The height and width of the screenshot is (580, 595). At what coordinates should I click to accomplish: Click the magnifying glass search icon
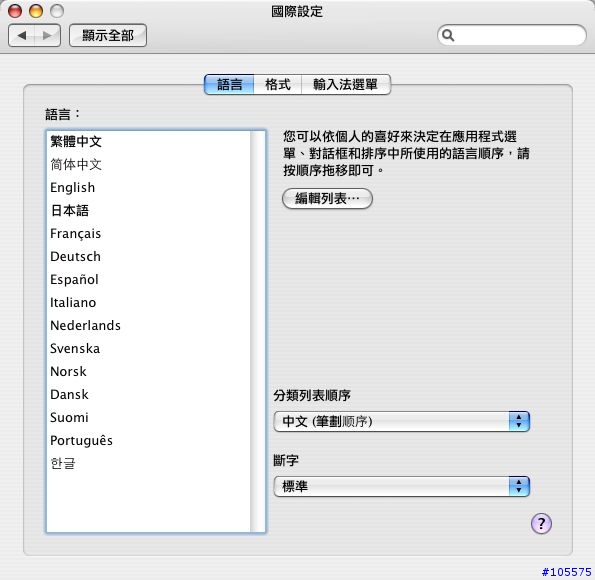[x=448, y=35]
